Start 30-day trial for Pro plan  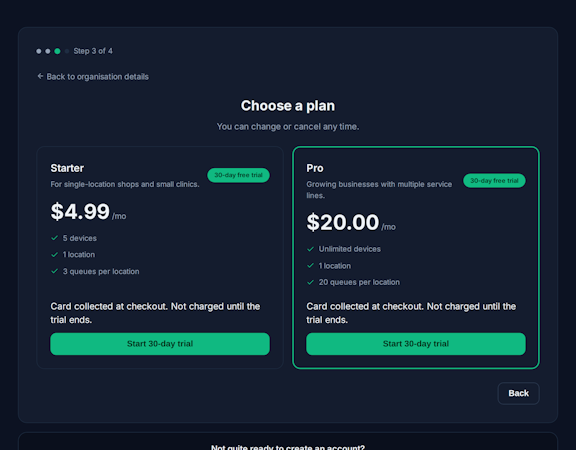(x=416, y=344)
